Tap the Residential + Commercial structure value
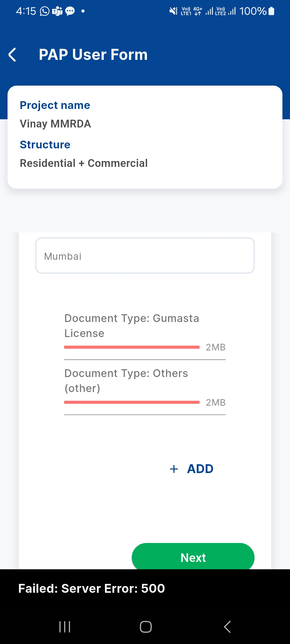This screenshot has width=290, height=644. pyautogui.click(x=84, y=163)
